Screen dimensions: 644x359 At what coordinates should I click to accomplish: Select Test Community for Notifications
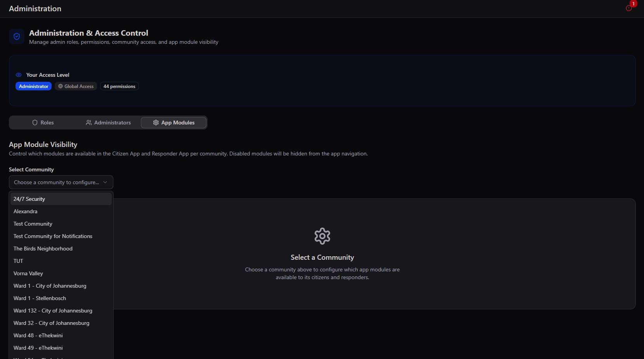(61, 236)
